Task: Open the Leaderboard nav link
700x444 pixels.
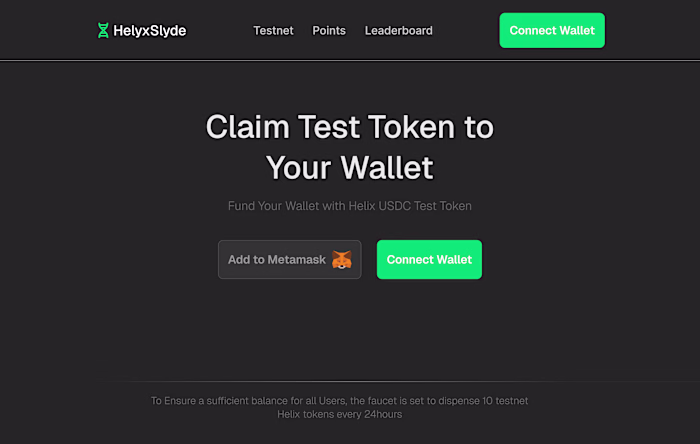Action: point(399,30)
